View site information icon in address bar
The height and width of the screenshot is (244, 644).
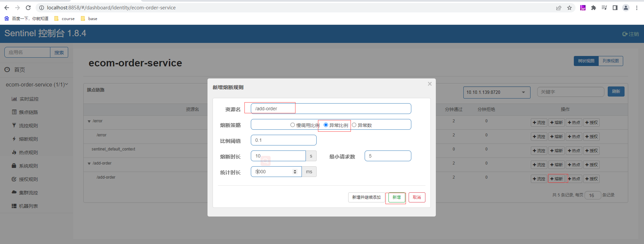41,8
